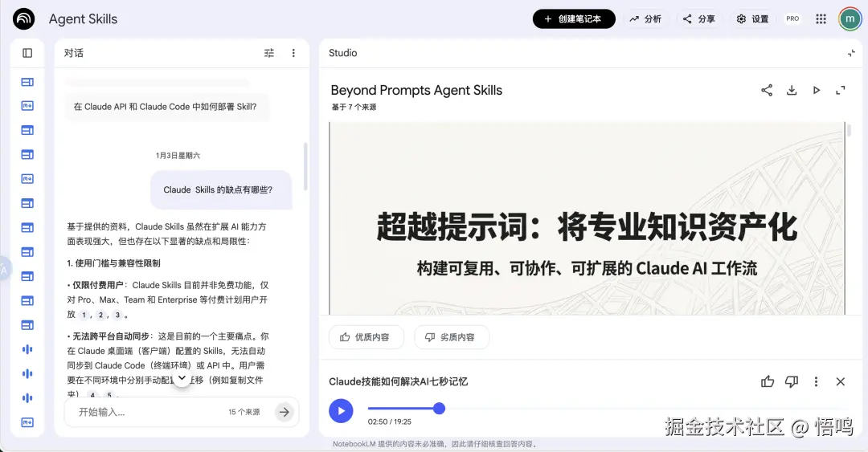This screenshot has height=452, width=868.
Task: Mark slides as 优质内容
Action: (366, 337)
